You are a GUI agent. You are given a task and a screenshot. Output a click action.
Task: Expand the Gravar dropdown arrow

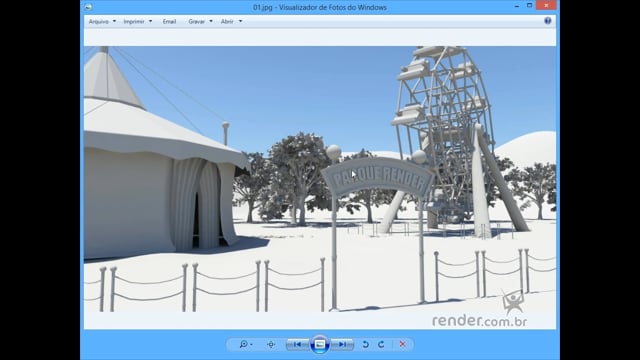tap(211, 21)
